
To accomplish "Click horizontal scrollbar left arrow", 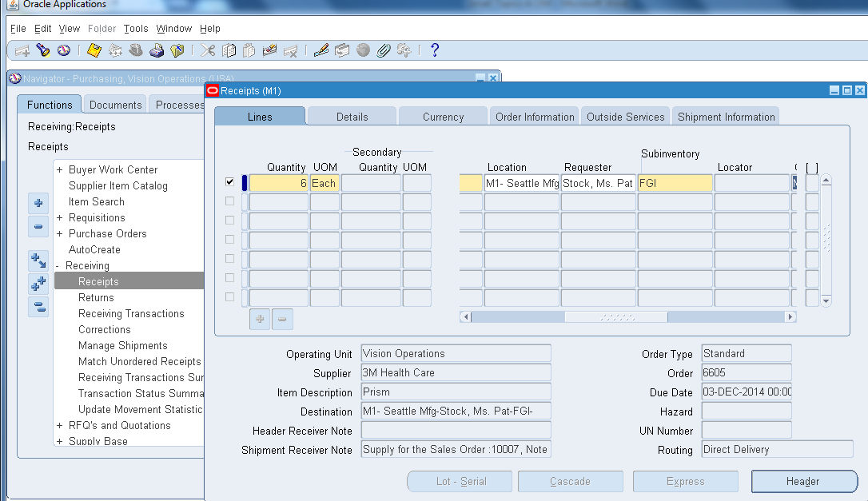I will [x=465, y=316].
